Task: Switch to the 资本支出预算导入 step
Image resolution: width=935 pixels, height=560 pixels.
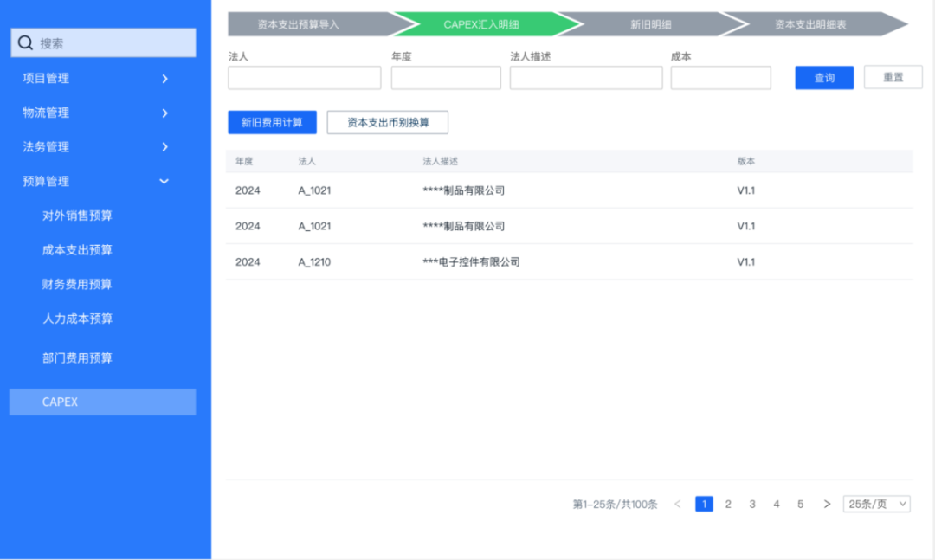Action: (299, 24)
